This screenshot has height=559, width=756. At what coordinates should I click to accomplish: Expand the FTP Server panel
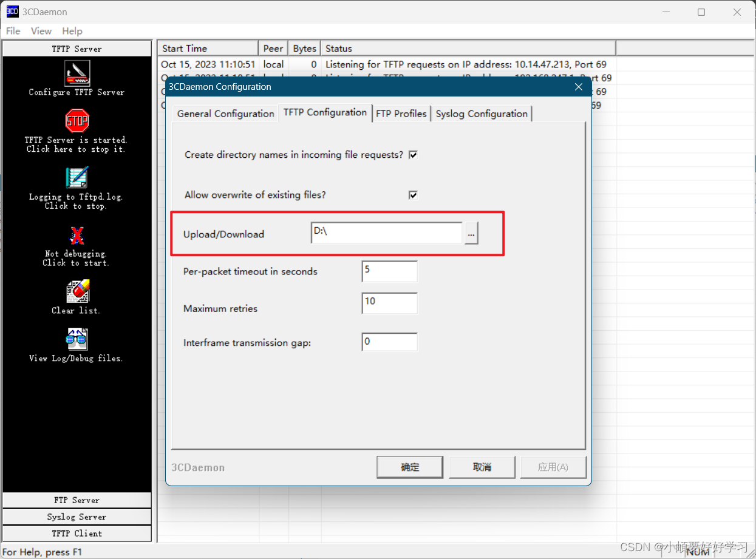pyautogui.click(x=77, y=500)
